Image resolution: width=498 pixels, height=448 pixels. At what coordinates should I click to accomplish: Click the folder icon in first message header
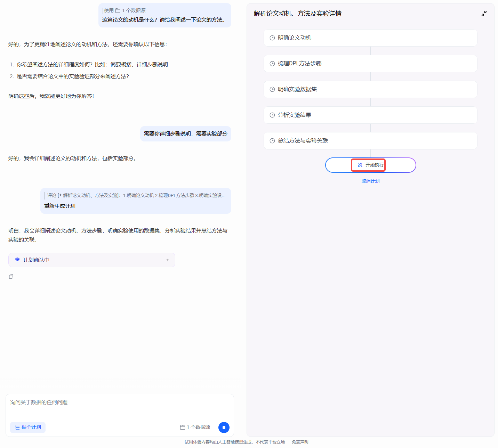tap(118, 11)
